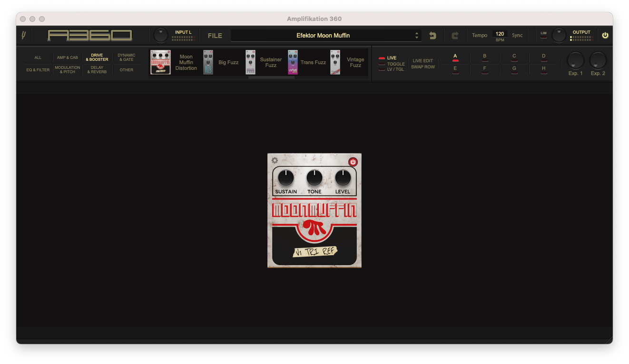Click the Big Fuzz pedal thumbnail
This screenshot has width=629, height=364.
(x=208, y=62)
